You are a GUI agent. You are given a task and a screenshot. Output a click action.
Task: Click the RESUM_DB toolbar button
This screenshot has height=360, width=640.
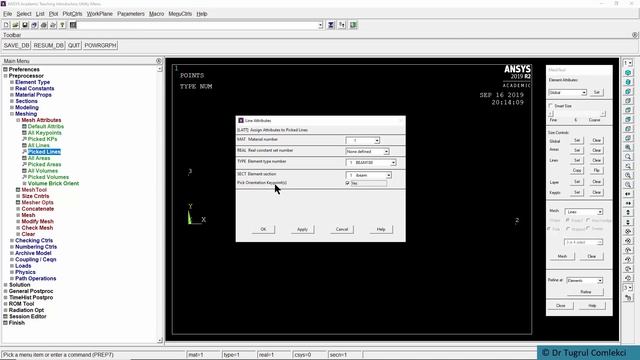[49, 45]
